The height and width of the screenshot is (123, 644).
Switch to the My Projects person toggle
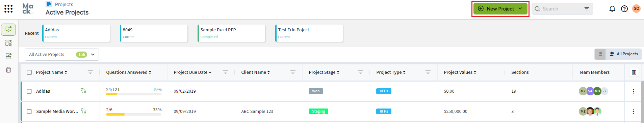point(600,54)
